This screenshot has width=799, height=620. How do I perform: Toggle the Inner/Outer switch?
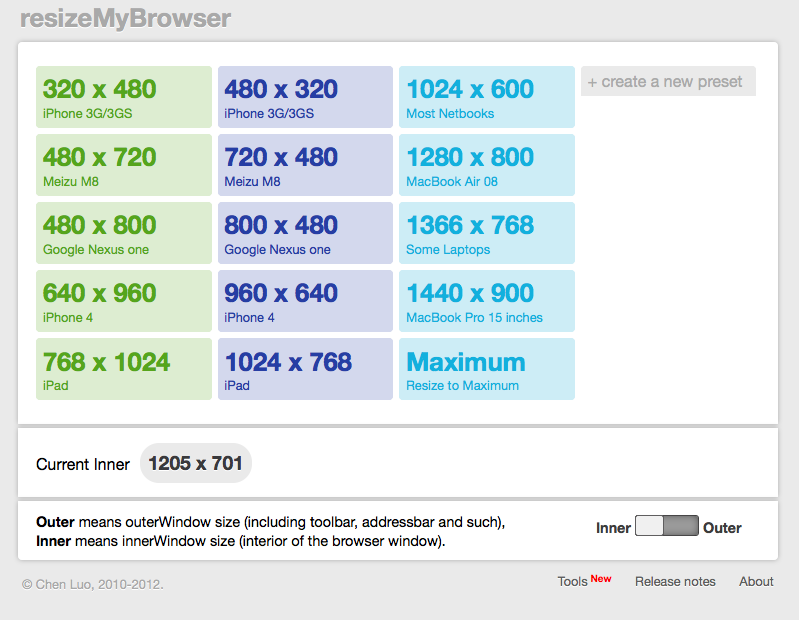(666, 527)
